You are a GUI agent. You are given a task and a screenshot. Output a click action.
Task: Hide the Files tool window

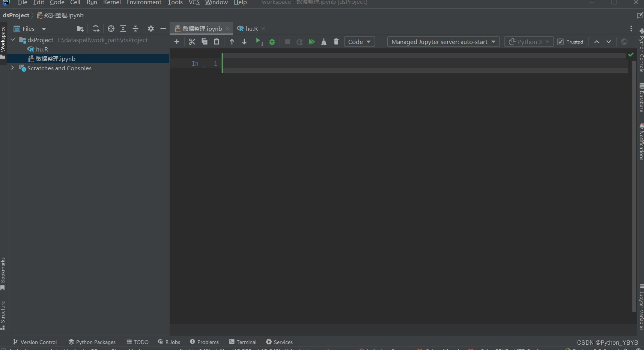[x=163, y=29]
